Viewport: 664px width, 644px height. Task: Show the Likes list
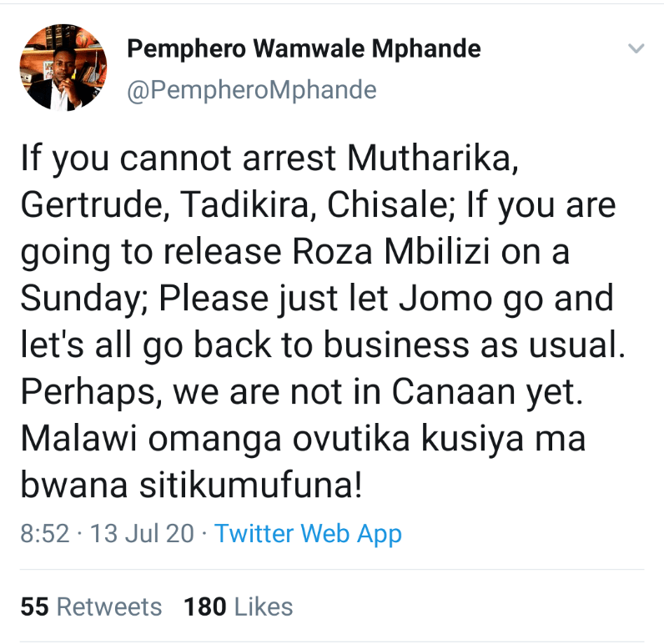click(x=264, y=606)
